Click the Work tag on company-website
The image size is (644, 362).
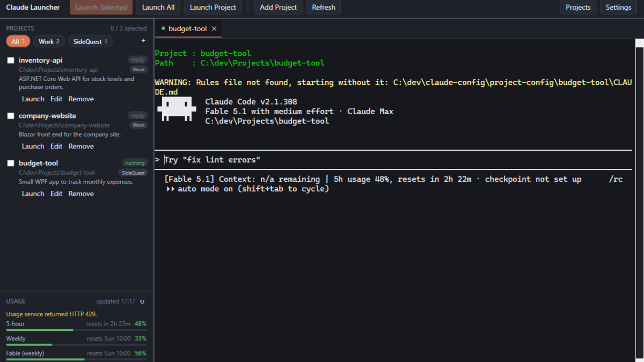click(139, 125)
